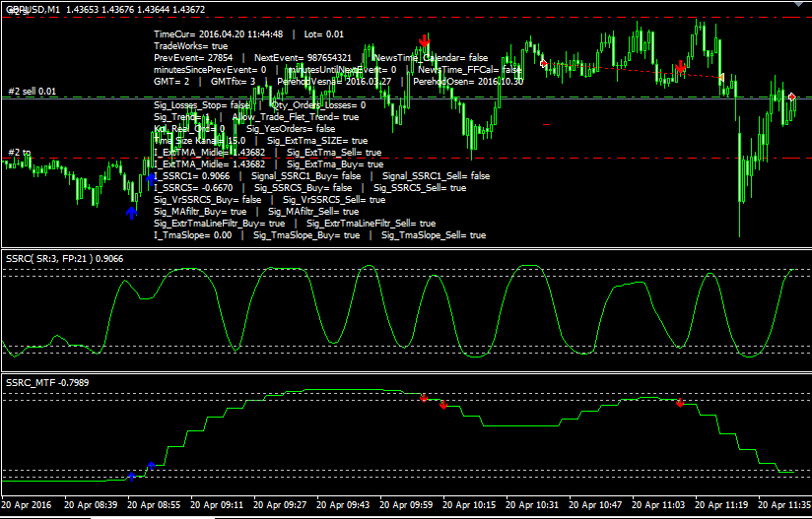Click the 'Sig_TmaSlope_Sell= true' text
The width and height of the screenshot is (812, 519).
[434, 235]
